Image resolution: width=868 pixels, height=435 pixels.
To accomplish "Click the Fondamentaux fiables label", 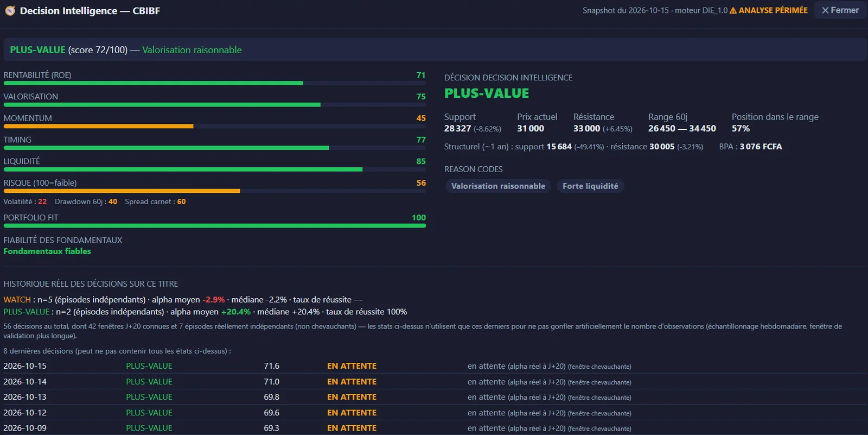I will [47, 251].
